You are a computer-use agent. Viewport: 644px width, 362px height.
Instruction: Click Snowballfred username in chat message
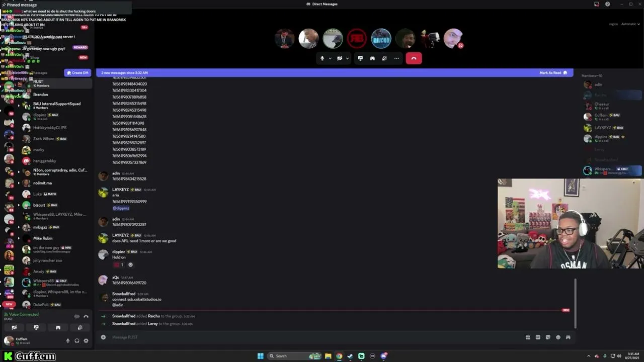pyautogui.click(x=124, y=294)
